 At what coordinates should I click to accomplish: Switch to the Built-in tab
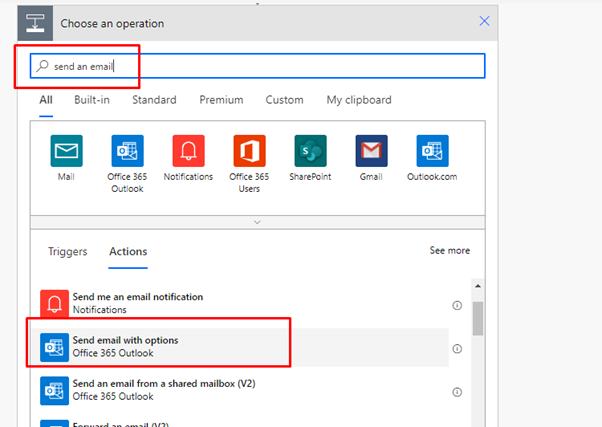tap(92, 100)
